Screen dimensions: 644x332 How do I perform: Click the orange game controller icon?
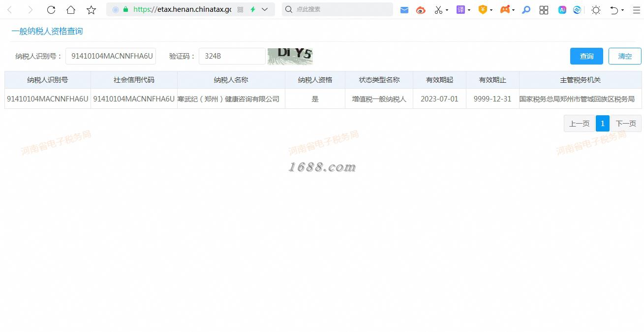[x=505, y=9]
